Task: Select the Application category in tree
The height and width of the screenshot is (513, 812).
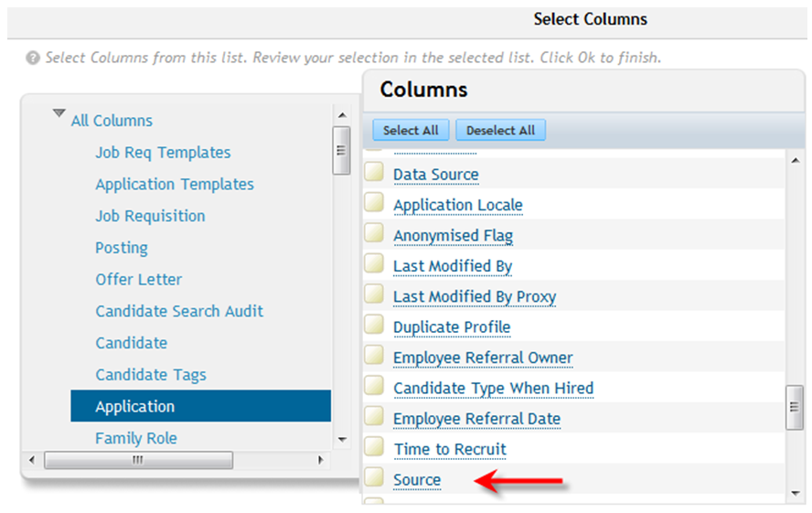Action: click(x=201, y=406)
